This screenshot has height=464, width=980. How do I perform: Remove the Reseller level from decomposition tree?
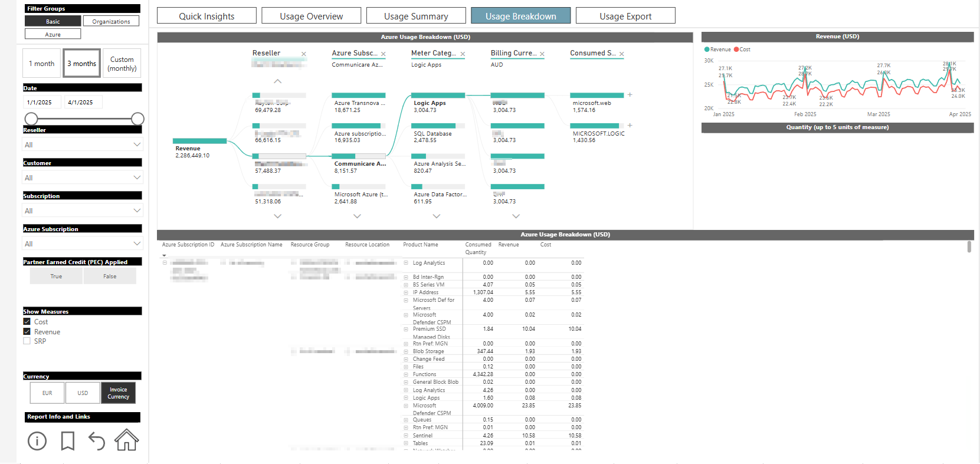coord(304,54)
